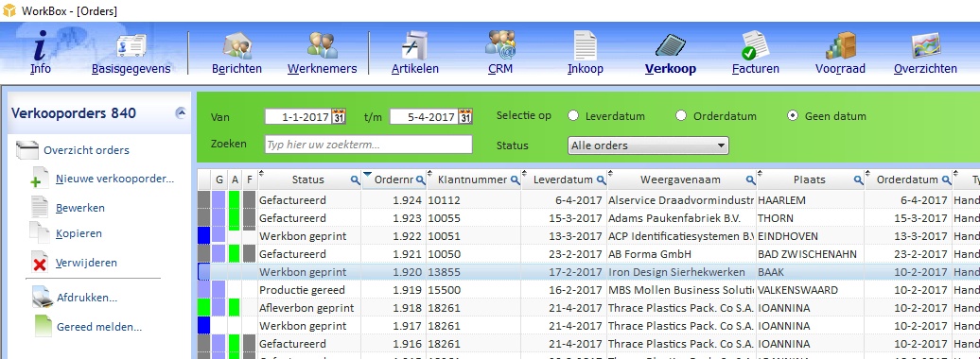Viewport: 980px width, 359px height.
Task: Click in the Zoeken search field
Action: pyautogui.click(x=369, y=145)
